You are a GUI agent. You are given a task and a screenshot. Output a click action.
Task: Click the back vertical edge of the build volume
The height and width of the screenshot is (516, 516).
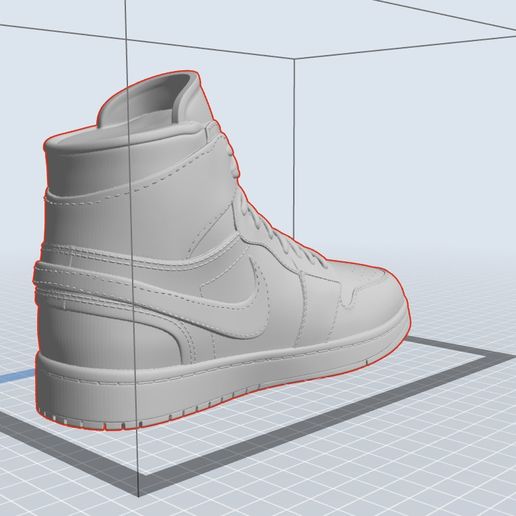pos(294,147)
